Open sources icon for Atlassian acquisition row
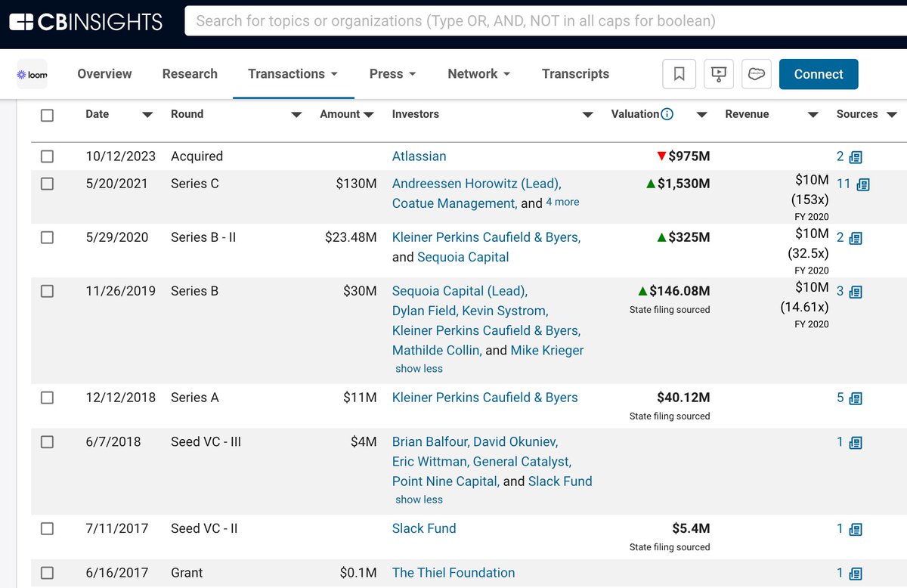The height and width of the screenshot is (588, 907). [856, 157]
